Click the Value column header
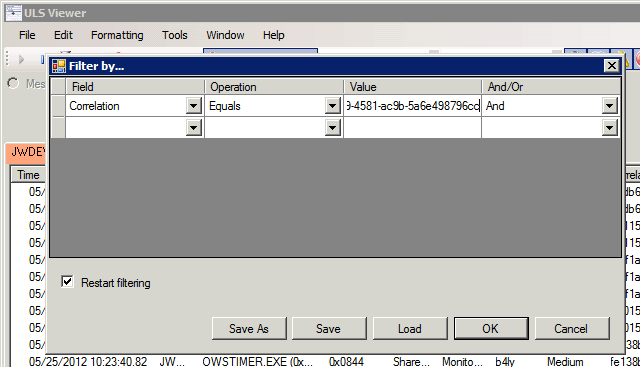Viewport: 640px width, 367px height. pyautogui.click(x=412, y=87)
